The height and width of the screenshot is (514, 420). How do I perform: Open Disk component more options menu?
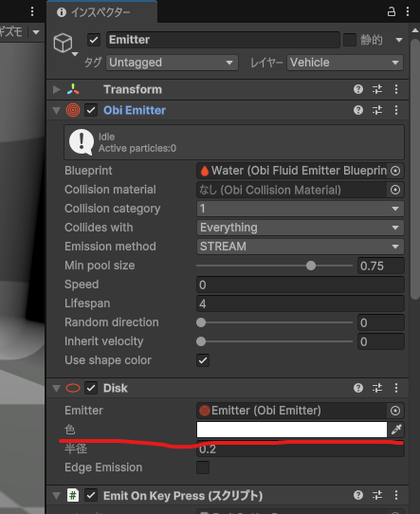(396, 388)
